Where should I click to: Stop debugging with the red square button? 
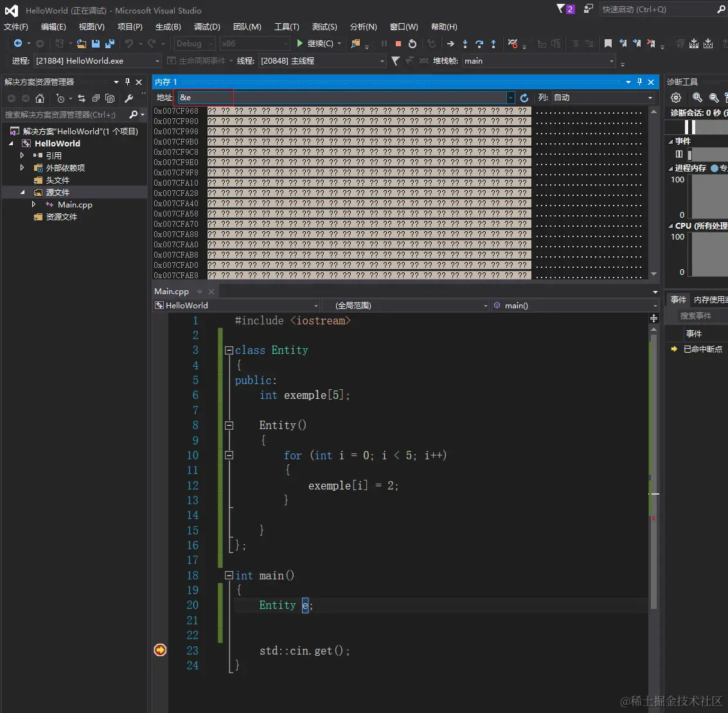398,44
